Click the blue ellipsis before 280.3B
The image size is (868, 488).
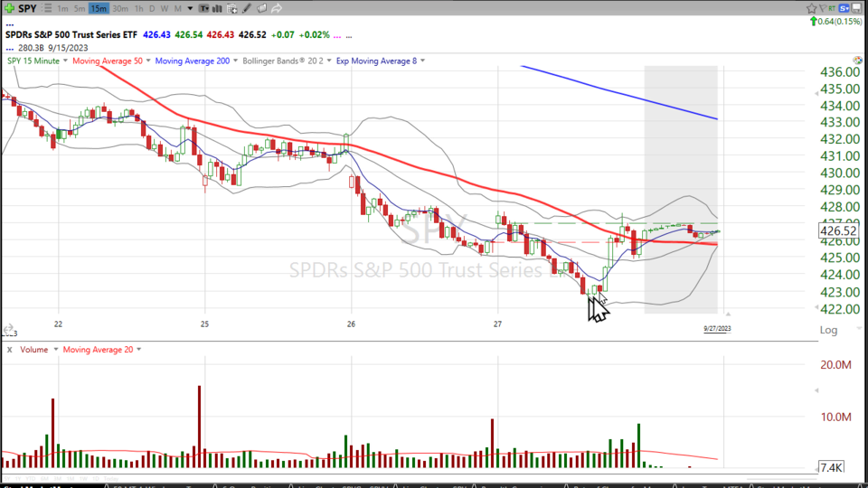pos(9,49)
